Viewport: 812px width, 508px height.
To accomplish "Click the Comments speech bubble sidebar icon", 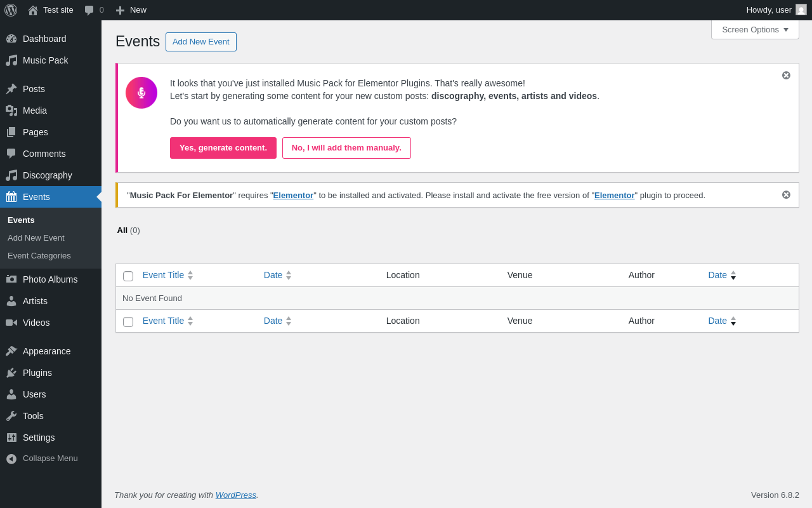I will coord(11,154).
